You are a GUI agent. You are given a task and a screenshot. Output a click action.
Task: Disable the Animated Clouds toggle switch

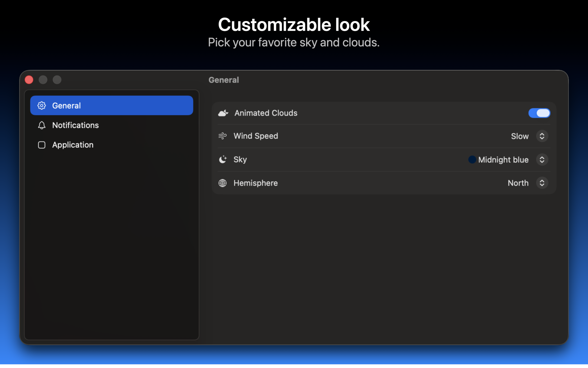click(x=539, y=113)
